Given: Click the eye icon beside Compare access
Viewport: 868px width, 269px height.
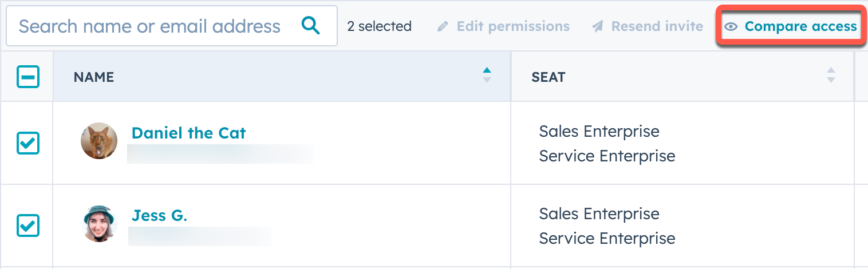Looking at the screenshot, I should tap(731, 27).
